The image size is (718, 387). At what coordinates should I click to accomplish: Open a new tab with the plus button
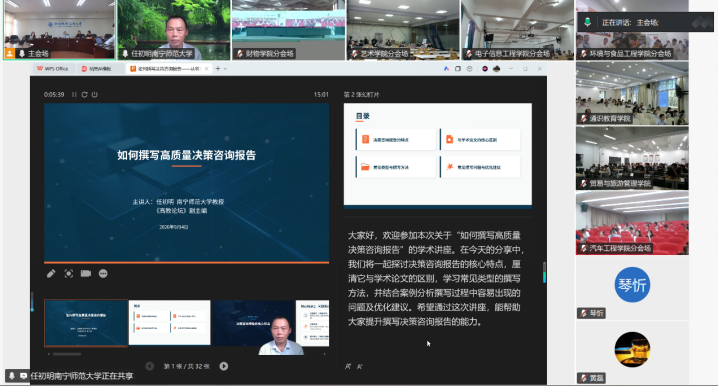tap(218, 69)
